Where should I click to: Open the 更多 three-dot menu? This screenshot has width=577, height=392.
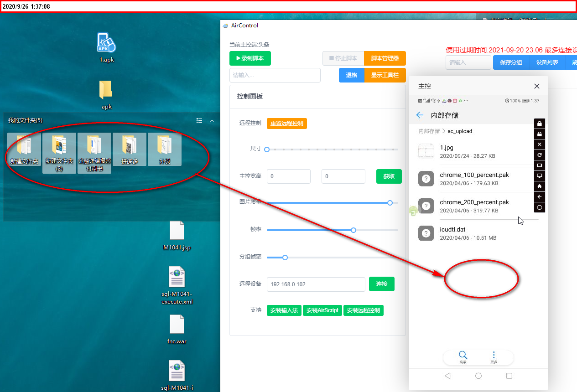point(494,355)
